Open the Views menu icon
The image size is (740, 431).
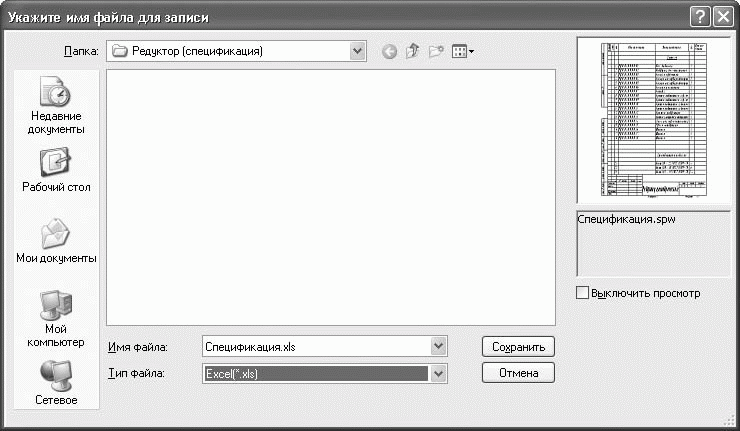pos(462,51)
